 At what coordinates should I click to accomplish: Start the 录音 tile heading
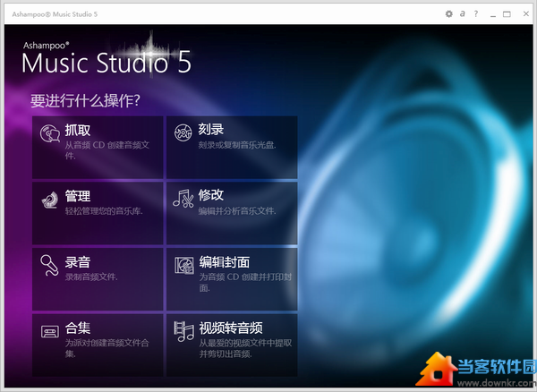point(78,262)
